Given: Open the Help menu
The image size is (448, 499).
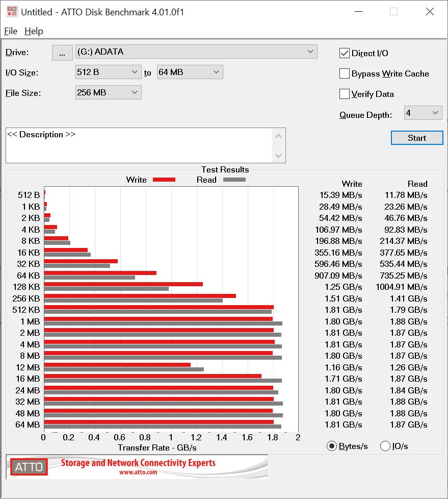Looking at the screenshot, I should click(34, 31).
